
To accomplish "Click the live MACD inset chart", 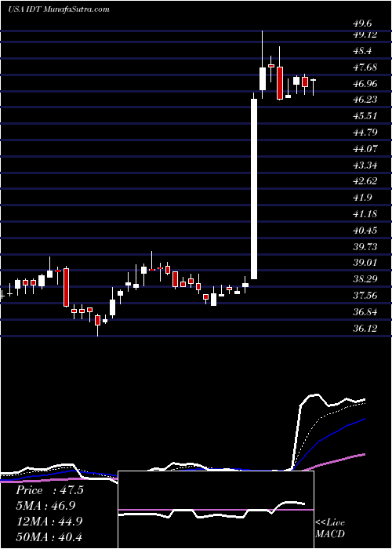I will (216, 510).
